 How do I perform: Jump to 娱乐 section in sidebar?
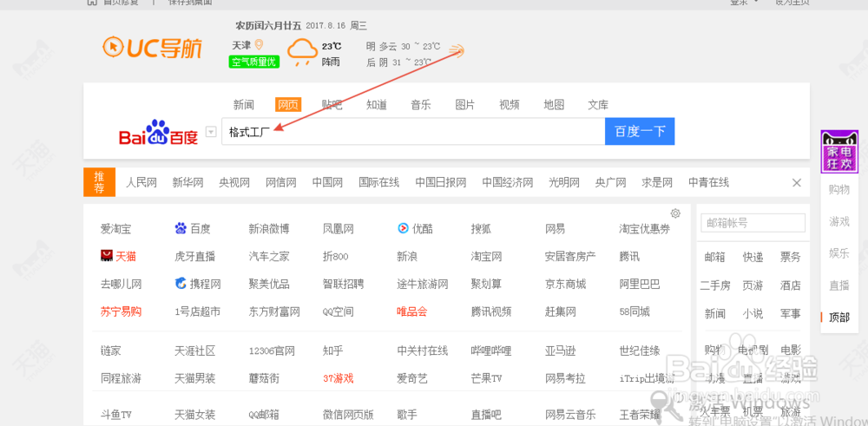(x=839, y=253)
